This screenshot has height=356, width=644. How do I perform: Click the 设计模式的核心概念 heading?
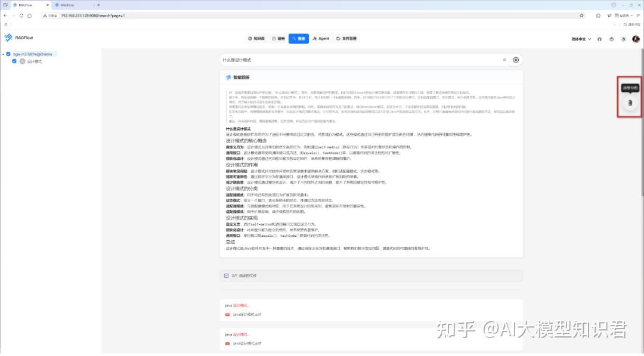point(246,141)
